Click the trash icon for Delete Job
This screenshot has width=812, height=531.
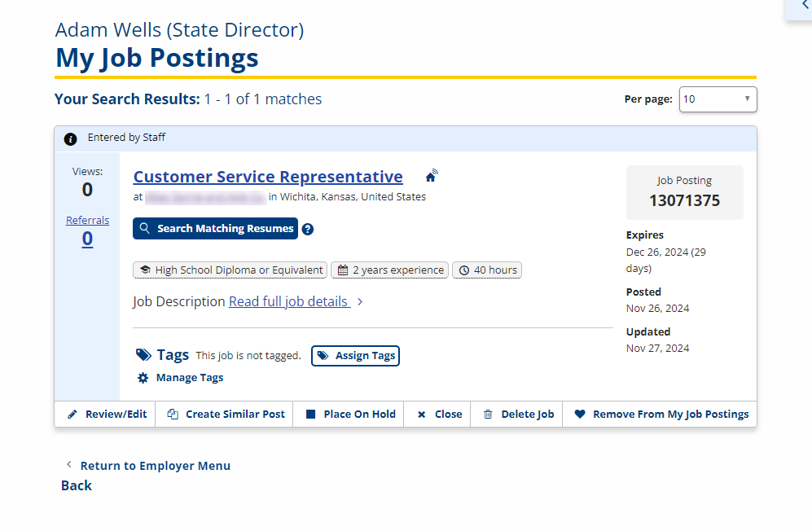489,415
